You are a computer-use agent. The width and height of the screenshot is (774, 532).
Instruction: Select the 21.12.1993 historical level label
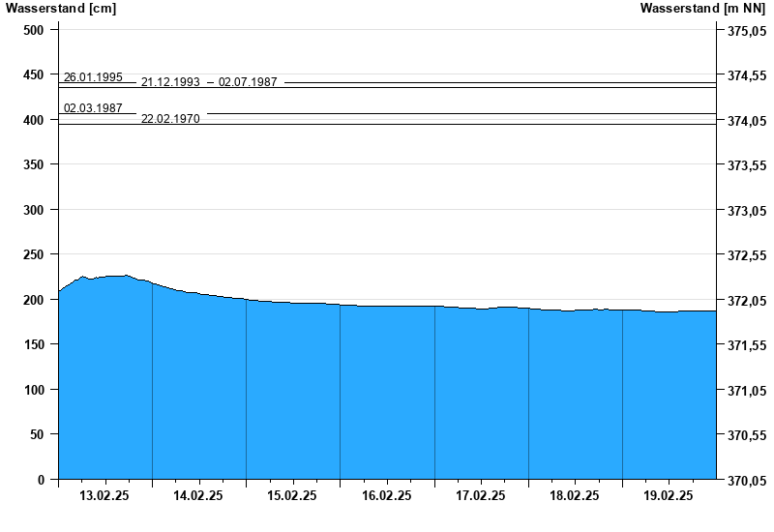click(170, 83)
